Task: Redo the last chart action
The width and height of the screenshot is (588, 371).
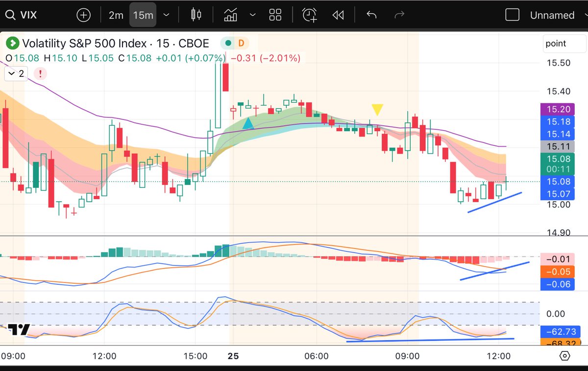Action: pos(399,15)
